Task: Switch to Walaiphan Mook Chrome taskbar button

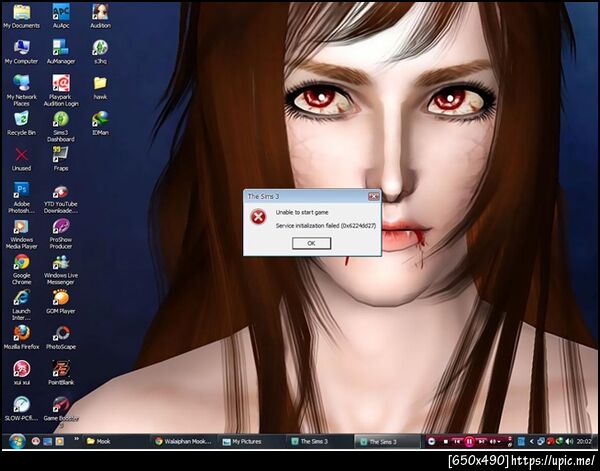Action: [183, 442]
